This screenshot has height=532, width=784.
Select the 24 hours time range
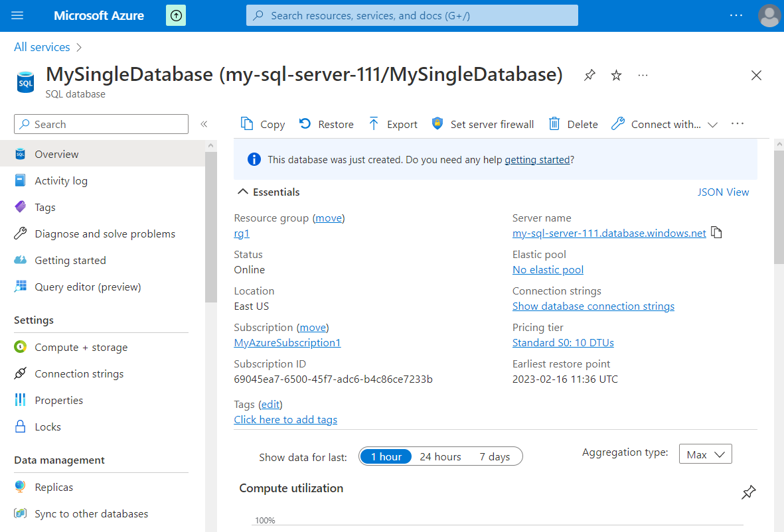(x=441, y=456)
